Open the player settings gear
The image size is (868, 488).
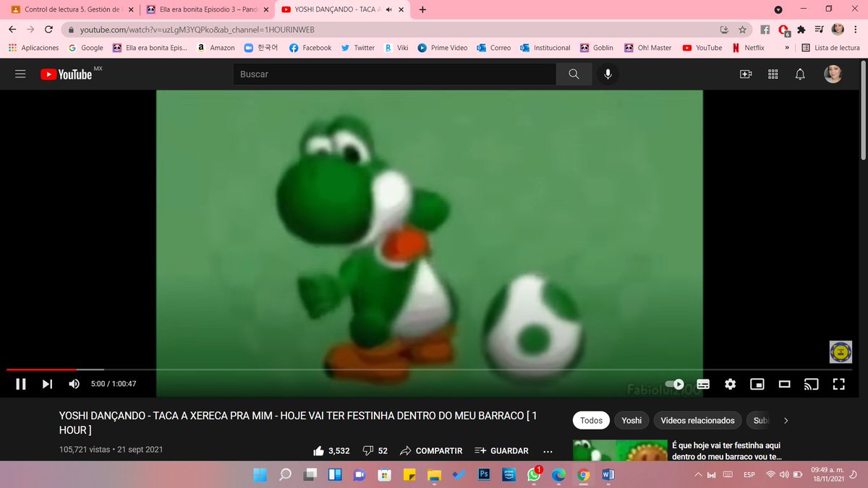click(x=730, y=384)
